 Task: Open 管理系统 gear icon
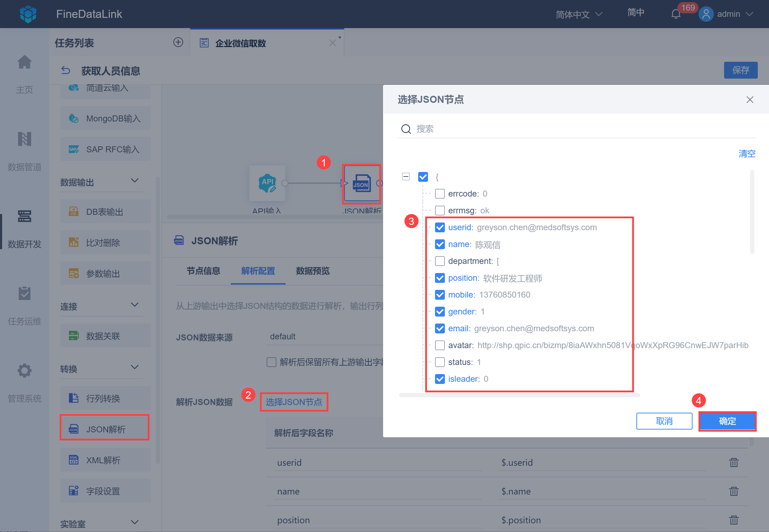[x=25, y=371]
